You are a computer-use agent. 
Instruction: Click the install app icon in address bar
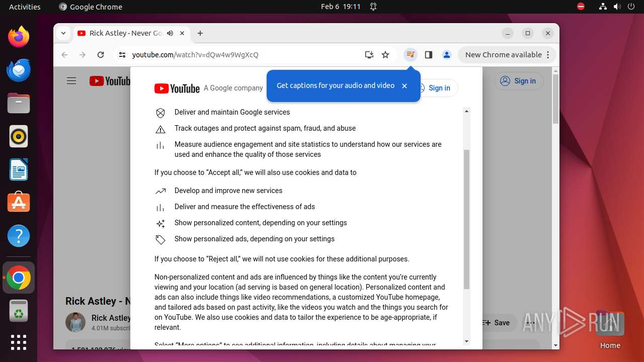369,55
